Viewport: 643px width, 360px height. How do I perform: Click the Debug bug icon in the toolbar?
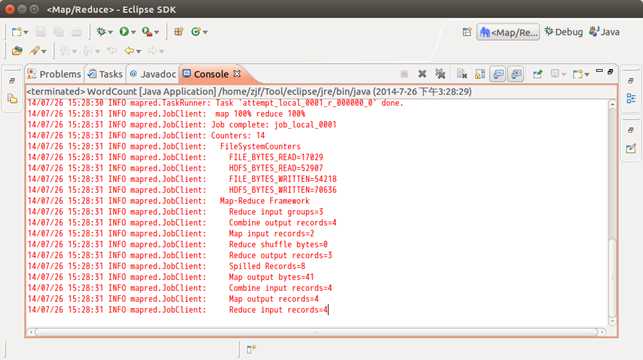point(101,32)
